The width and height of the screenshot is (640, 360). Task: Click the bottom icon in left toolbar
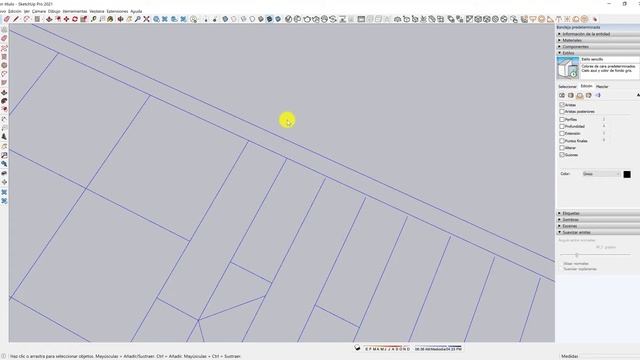4,201
